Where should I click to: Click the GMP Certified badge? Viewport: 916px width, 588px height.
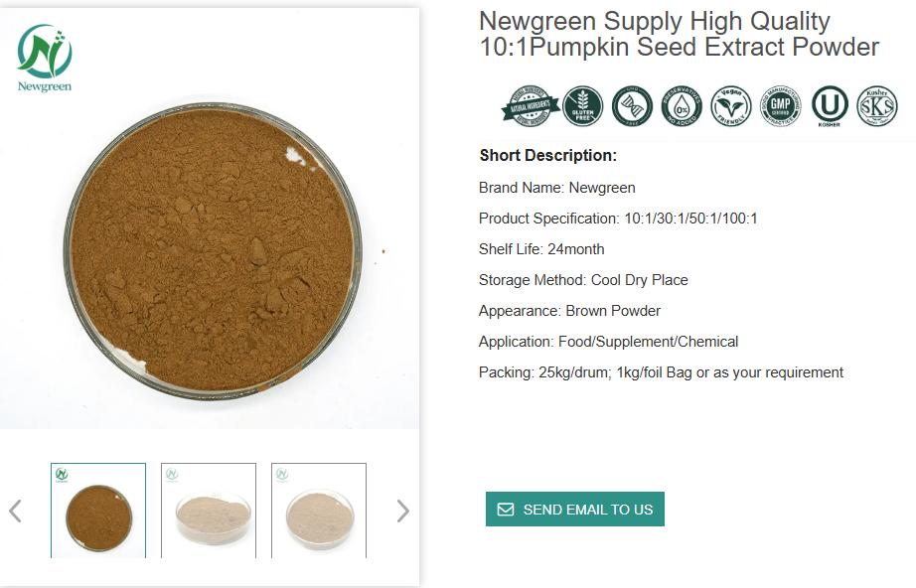(781, 106)
